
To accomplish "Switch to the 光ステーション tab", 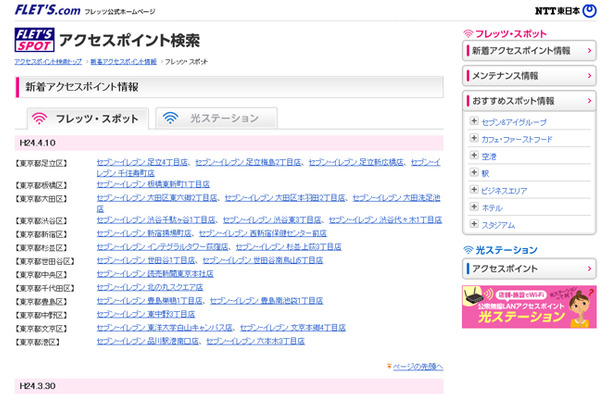I will [216, 118].
